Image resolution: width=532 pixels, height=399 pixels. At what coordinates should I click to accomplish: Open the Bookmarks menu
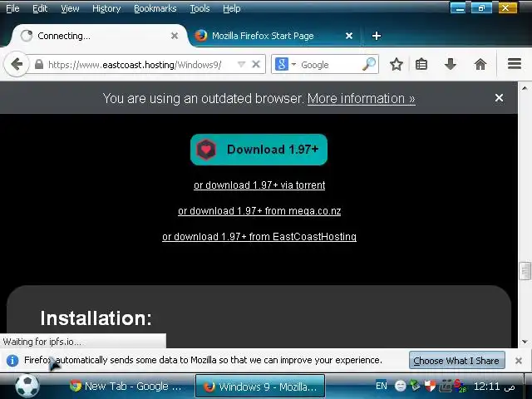(155, 8)
